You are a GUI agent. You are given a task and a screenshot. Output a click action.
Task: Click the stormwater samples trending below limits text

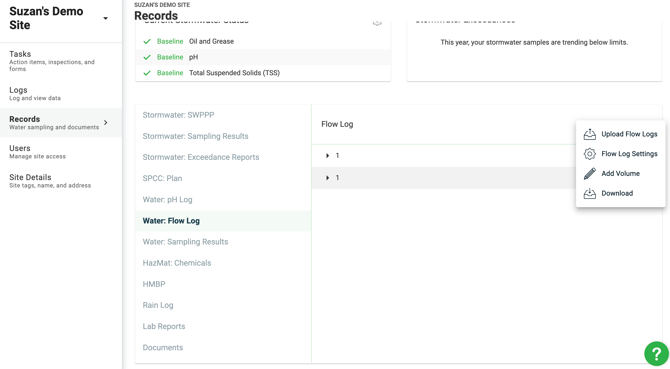point(534,42)
